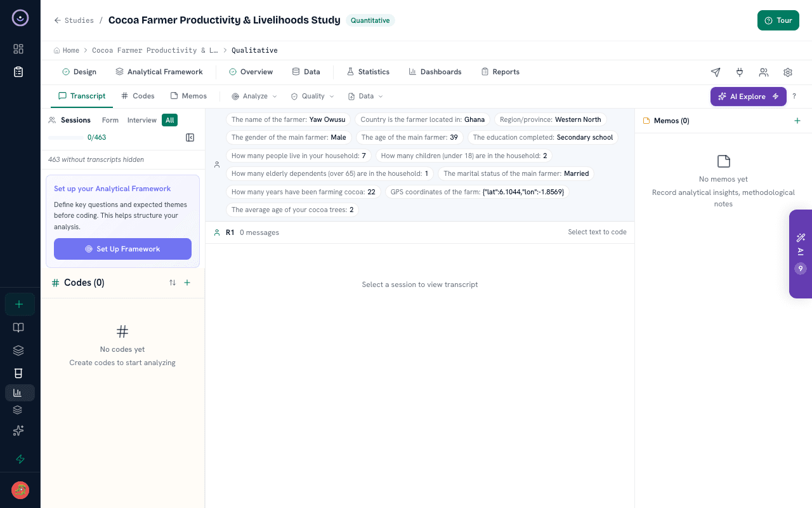Open the Codes tab

click(138, 96)
